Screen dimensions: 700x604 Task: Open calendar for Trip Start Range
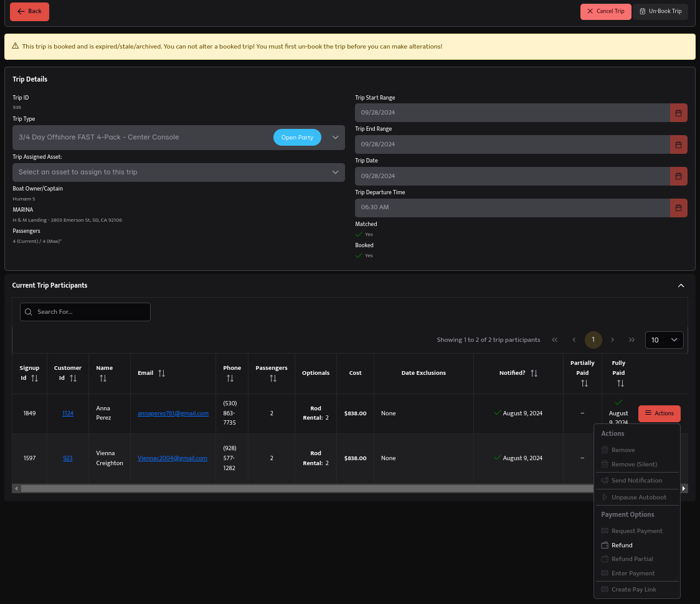[x=678, y=113]
